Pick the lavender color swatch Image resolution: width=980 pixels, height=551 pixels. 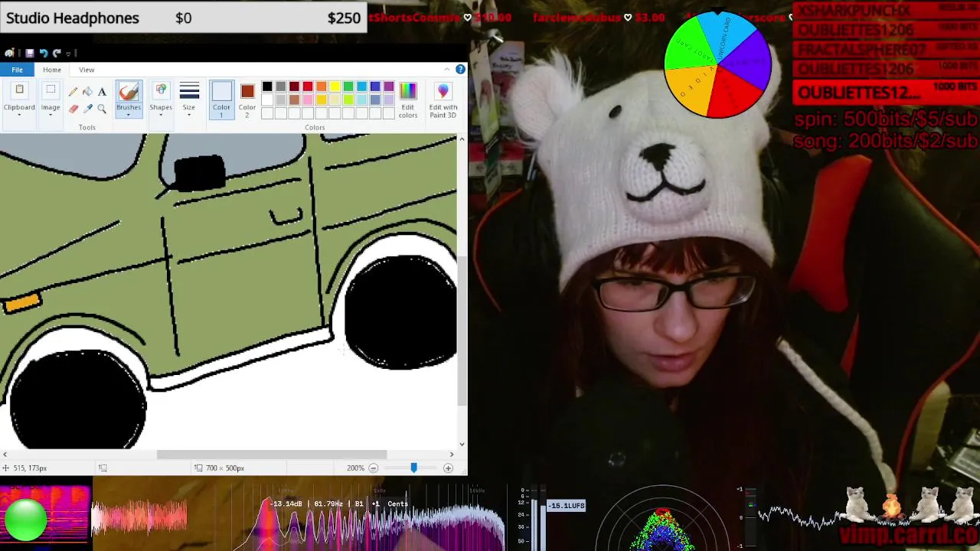coord(389,100)
